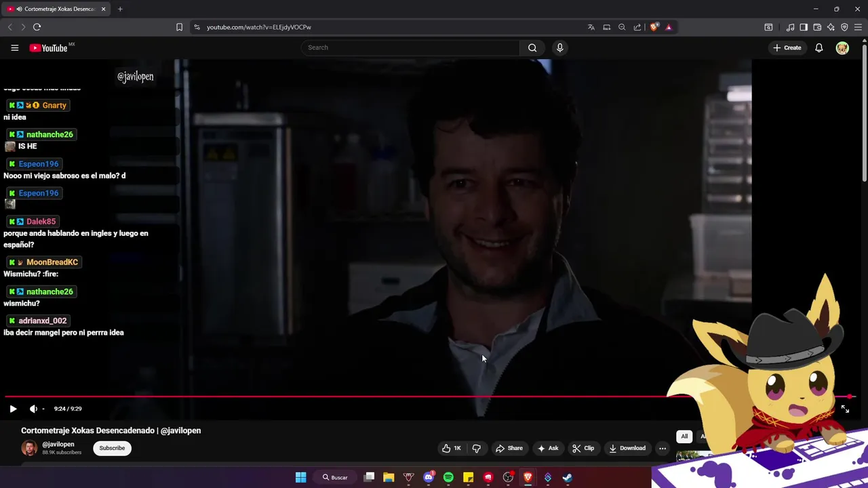Bookmark this page
This screenshot has height=488, width=868.
[179, 27]
